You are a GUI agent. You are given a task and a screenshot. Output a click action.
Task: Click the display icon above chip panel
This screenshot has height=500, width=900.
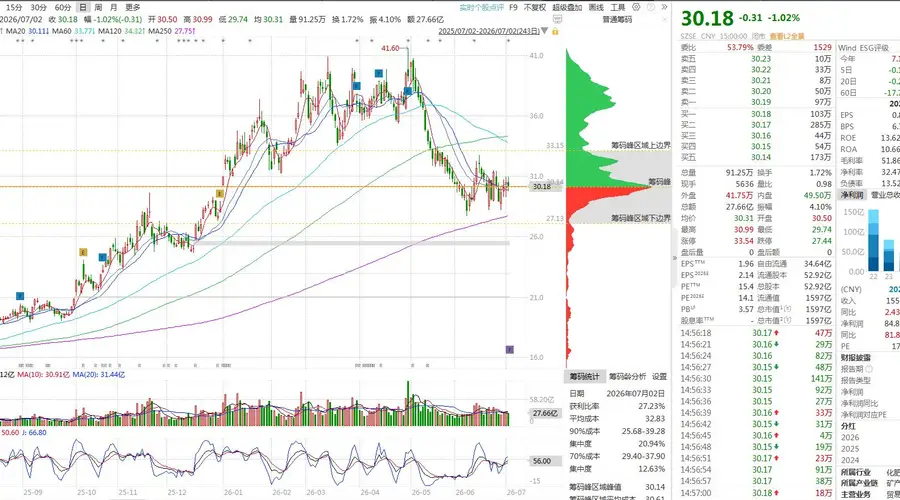point(557,20)
